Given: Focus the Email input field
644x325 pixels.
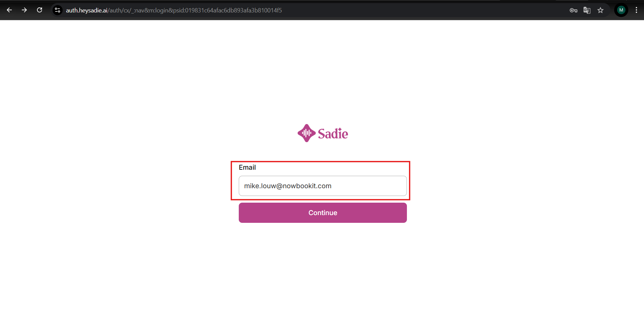Looking at the screenshot, I should tap(323, 186).
